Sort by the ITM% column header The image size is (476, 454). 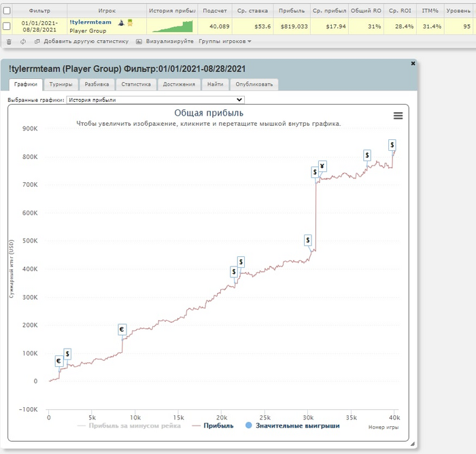pos(430,11)
